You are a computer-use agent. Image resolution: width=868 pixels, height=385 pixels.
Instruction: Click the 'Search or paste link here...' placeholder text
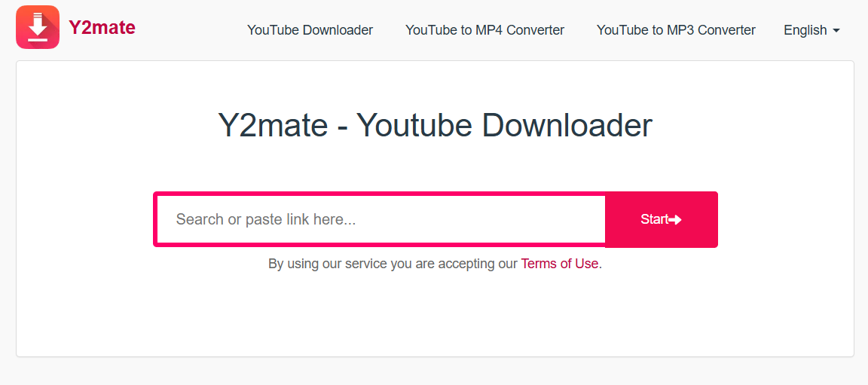(266, 219)
